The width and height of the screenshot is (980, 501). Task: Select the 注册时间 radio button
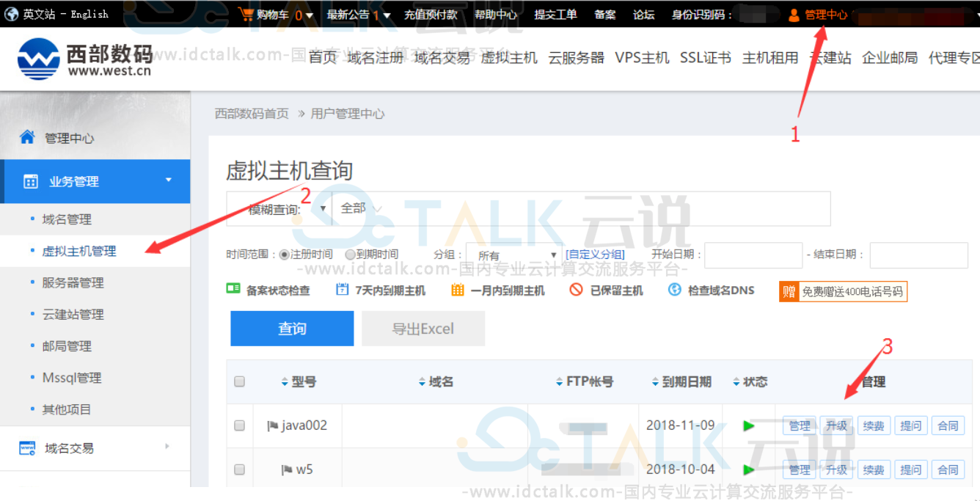click(x=285, y=255)
